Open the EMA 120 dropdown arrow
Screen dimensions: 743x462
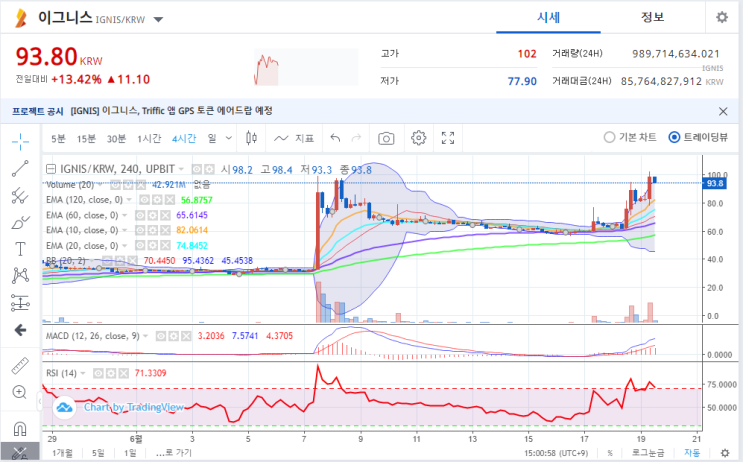[129, 200]
